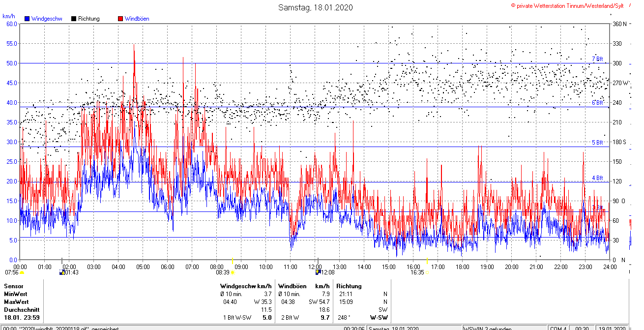The height and width of the screenshot is (330, 644).
Task: Click the Windböen km/h column header
Action: pyautogui.click(x=304, y=286)
